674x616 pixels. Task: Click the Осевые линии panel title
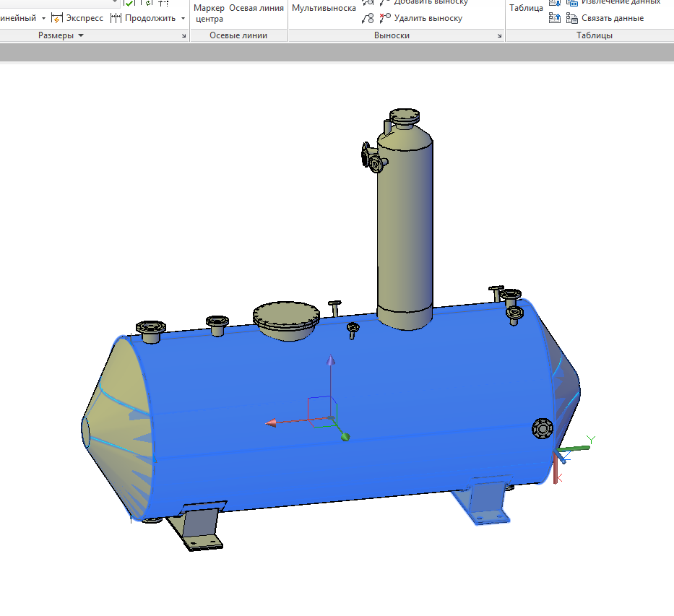tap(238, 35)
